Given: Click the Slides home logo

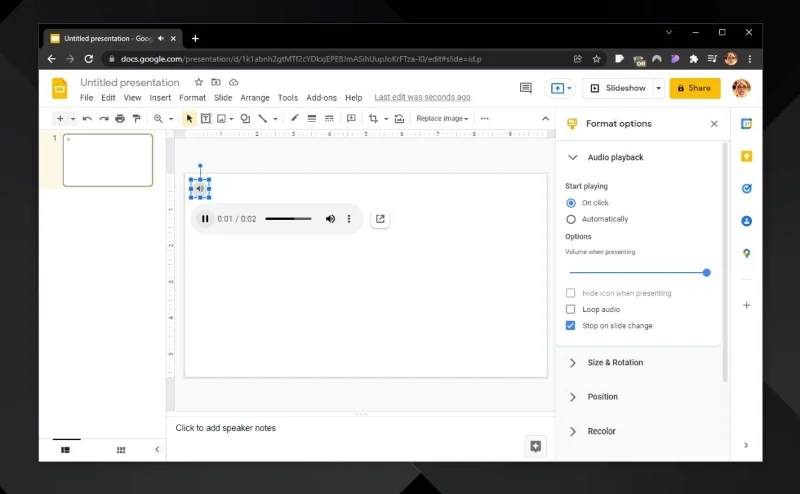Looking at the screenshot, I should [60, 88].
